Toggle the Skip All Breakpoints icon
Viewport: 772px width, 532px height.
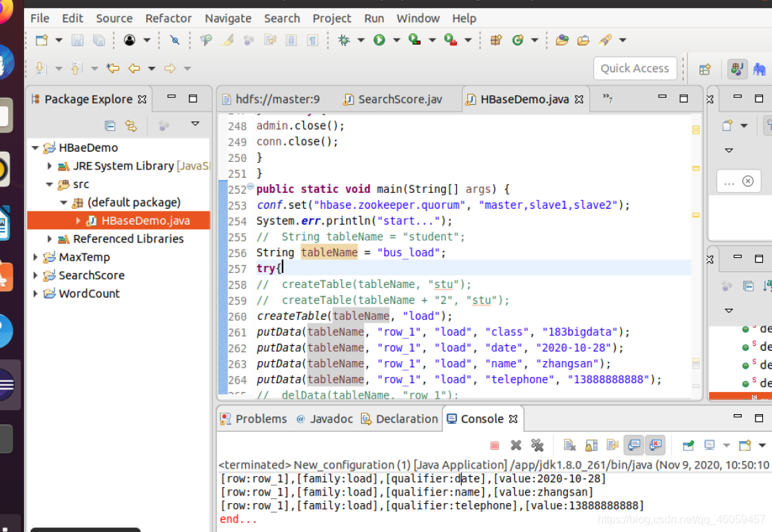(x=175, y=40)
